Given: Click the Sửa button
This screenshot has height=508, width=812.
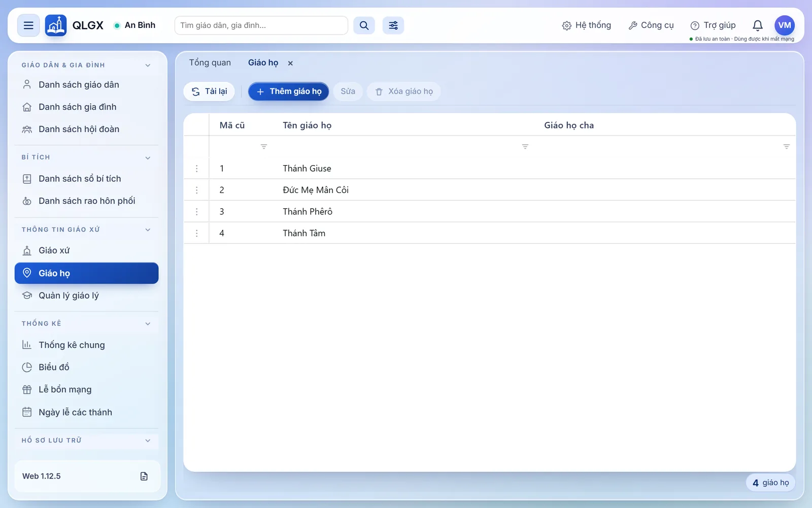Looking at the screenshot, I should (348, 91).
